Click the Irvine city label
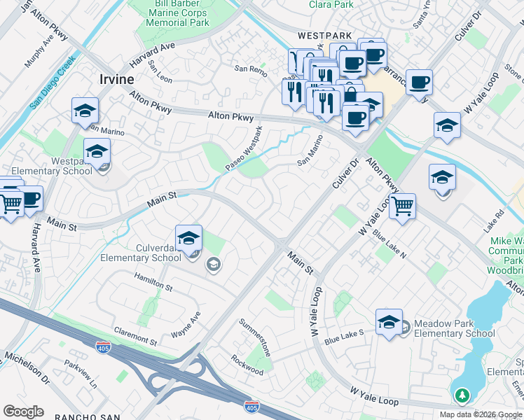The image size is (524, 420). pyautogui.click(x=117, y=80)
